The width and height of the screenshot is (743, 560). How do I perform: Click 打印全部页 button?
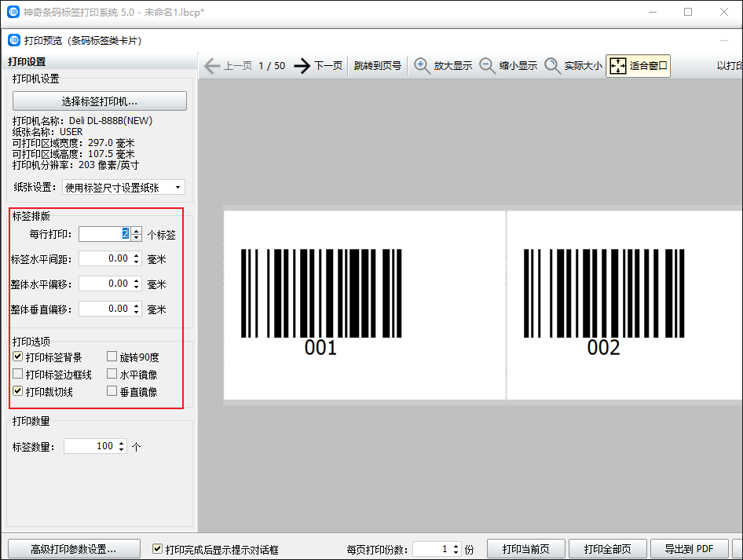[607, 549]
